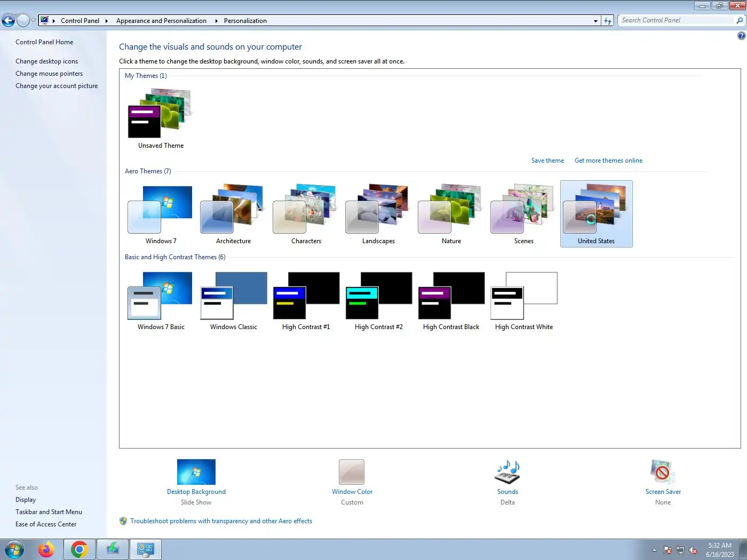Apply the Architecture theme
747x560 pixels.
233,214
